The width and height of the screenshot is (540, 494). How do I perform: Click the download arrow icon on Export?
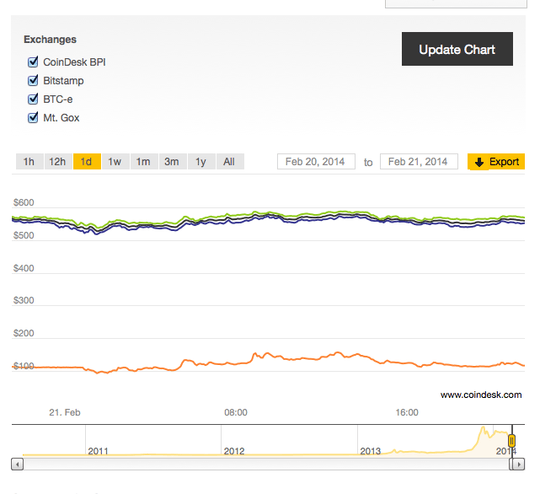[x=479, y=162]
